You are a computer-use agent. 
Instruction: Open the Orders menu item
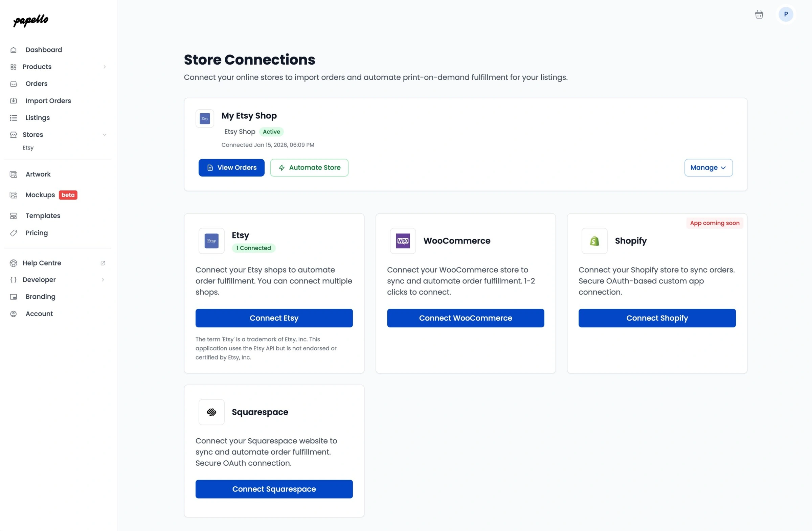(36, 84)
